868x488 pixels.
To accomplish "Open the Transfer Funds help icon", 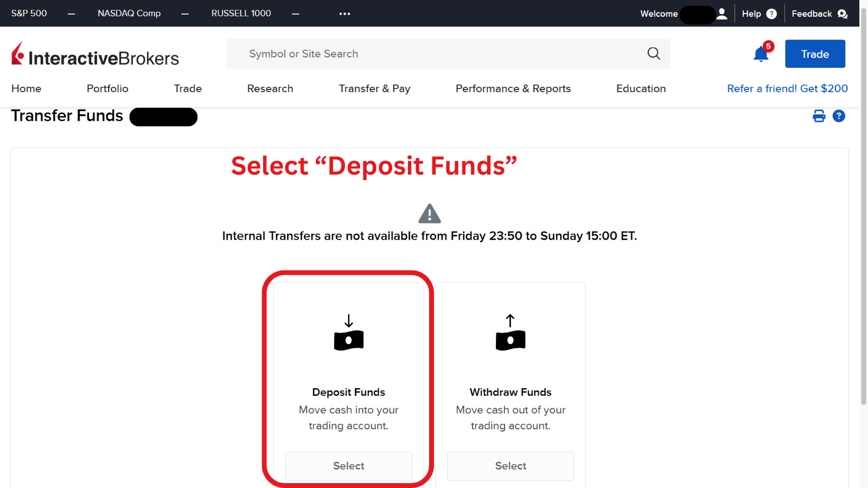I will tap(839, 116).
